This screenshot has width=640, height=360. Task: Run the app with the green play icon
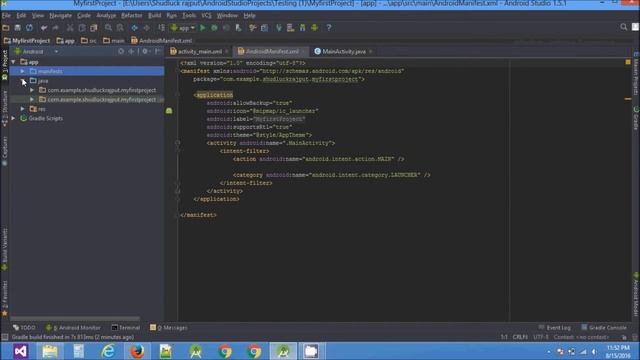click(202, 28)
